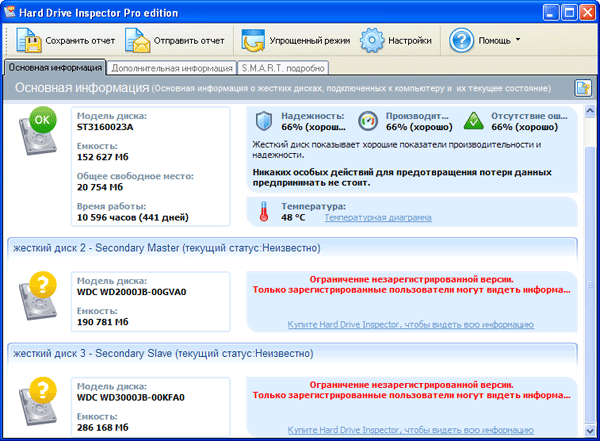Click free space value 20 754 Мб
The height and width of the screenshot is (441, 600).
pyautogui.click(x=100, y=187)
